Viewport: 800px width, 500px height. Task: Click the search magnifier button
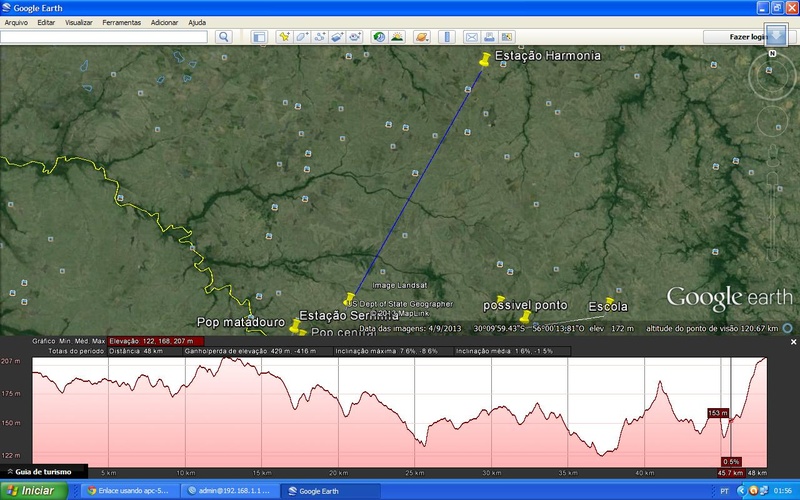[223, 37]
